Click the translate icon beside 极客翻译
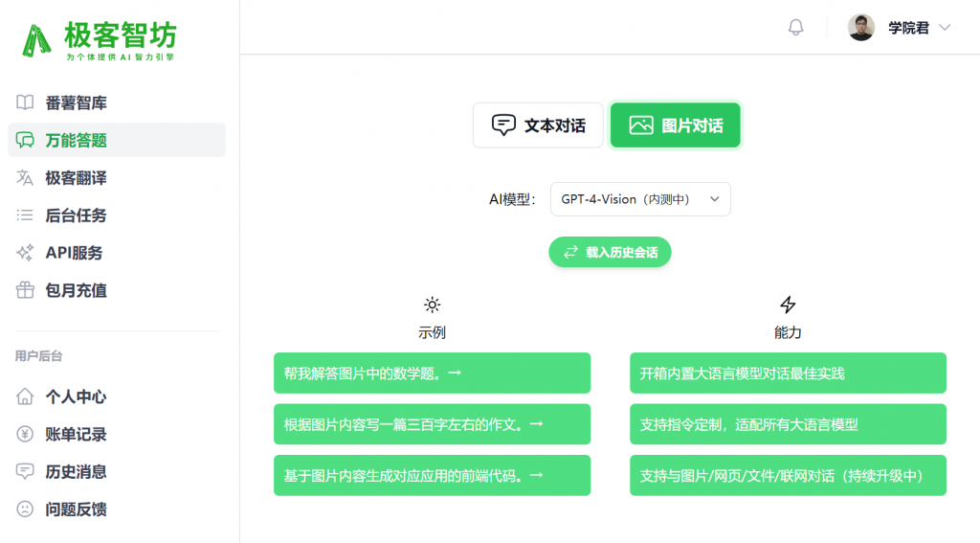This screenshot has width=980, height=543. [x=25, y=178]
